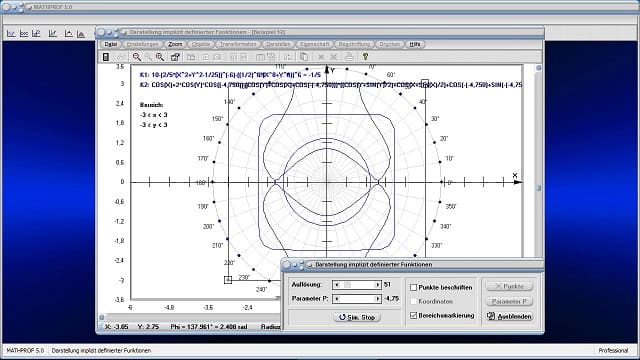The image size is (640, 360).
Task: Increase Auflösung with the right arrow
Action: tap(378, 284)
